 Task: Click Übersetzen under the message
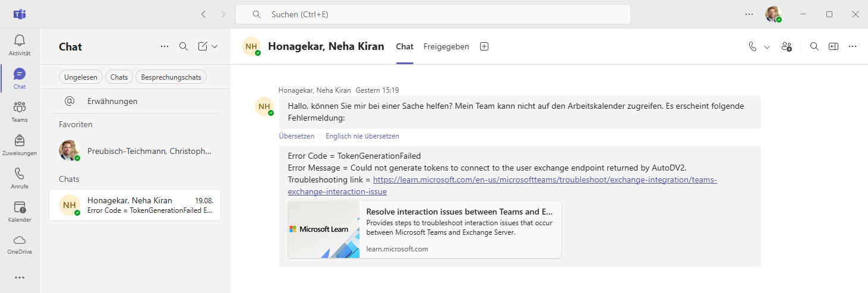point(296,136)
